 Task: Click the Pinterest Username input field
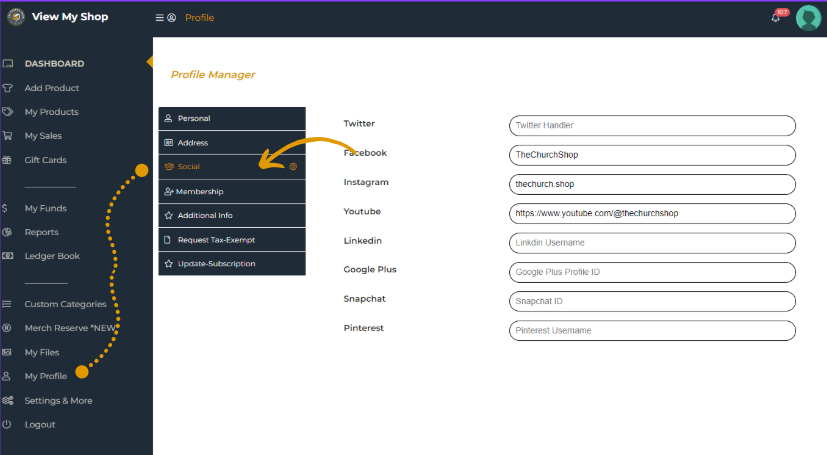pyautogui.click(x=652, y=331)
